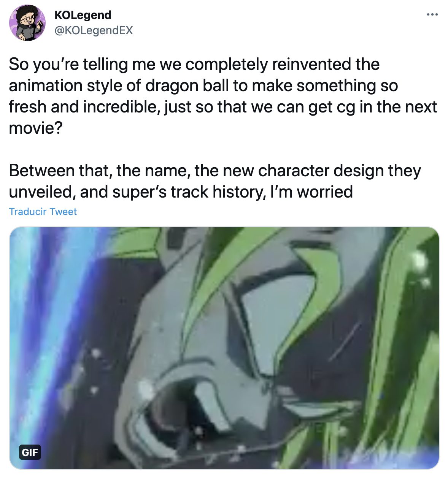This screenshot has height=478, width=448.
Task: Click the KOLegend display name
Action: pyautogui.click(x=83, y=15)
